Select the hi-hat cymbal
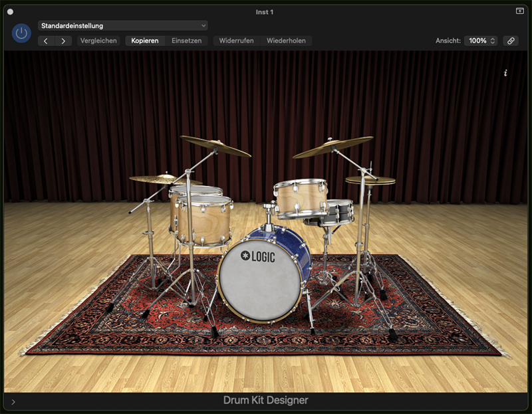This screenshot has width=532, height=414. [370, 180]
